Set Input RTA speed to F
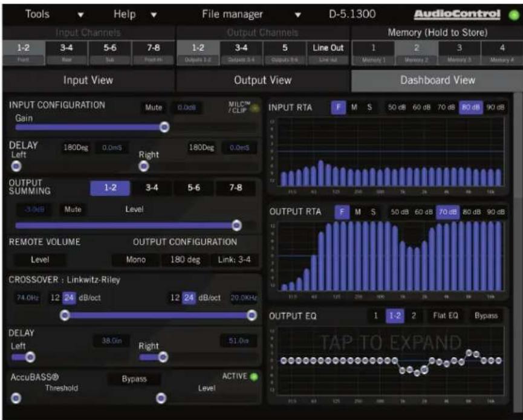Image resolution: width=523 pixels, height=420 pixels. tap(338, 108)
